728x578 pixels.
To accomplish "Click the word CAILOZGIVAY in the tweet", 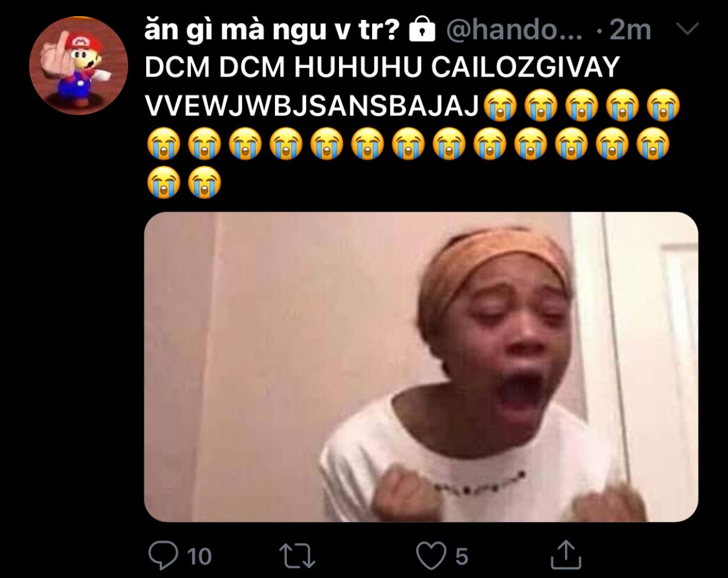I will (x=525, y=67).
